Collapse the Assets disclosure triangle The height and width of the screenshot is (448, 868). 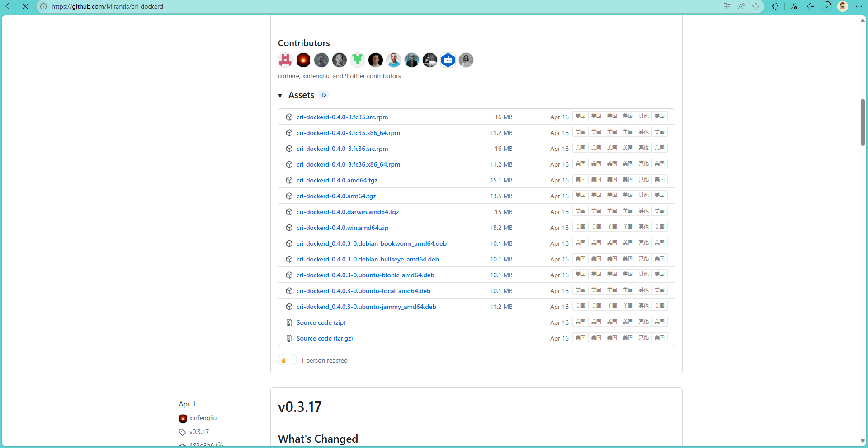[x=280, y=95]
